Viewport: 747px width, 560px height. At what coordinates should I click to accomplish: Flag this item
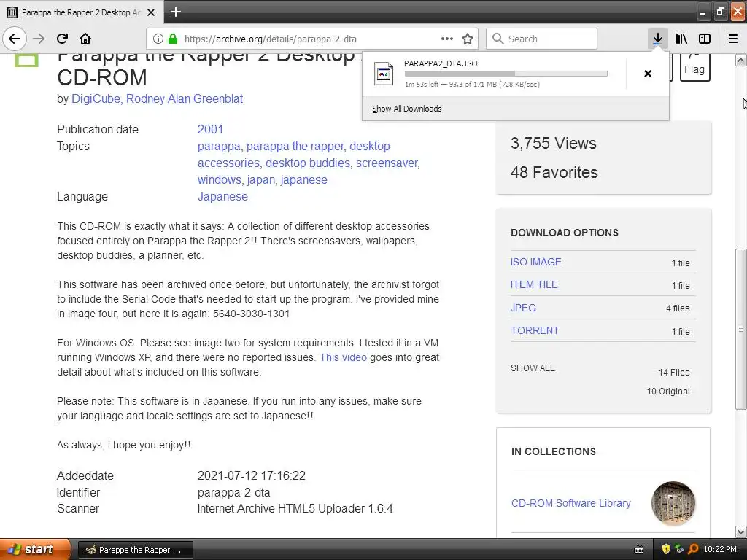tap(694, 66)
